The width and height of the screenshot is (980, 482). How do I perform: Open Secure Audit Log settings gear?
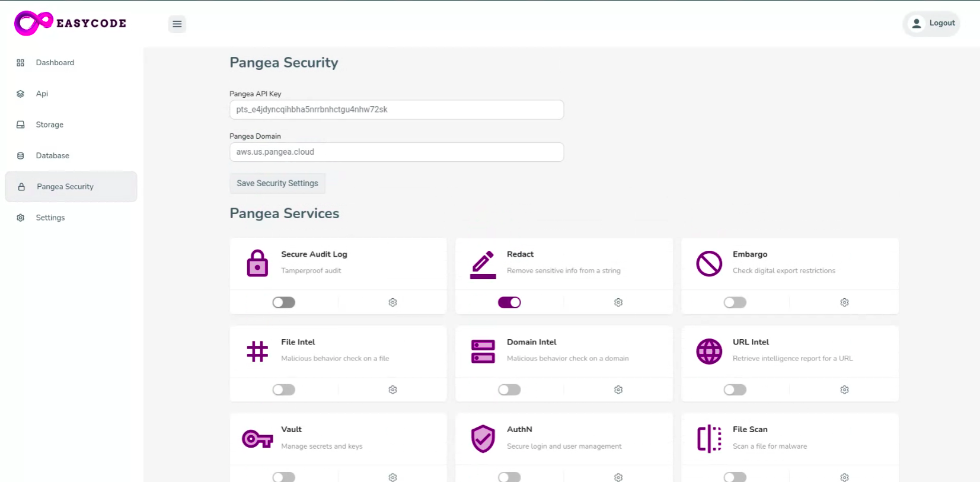pyautogui.click(x=392, y=302)
